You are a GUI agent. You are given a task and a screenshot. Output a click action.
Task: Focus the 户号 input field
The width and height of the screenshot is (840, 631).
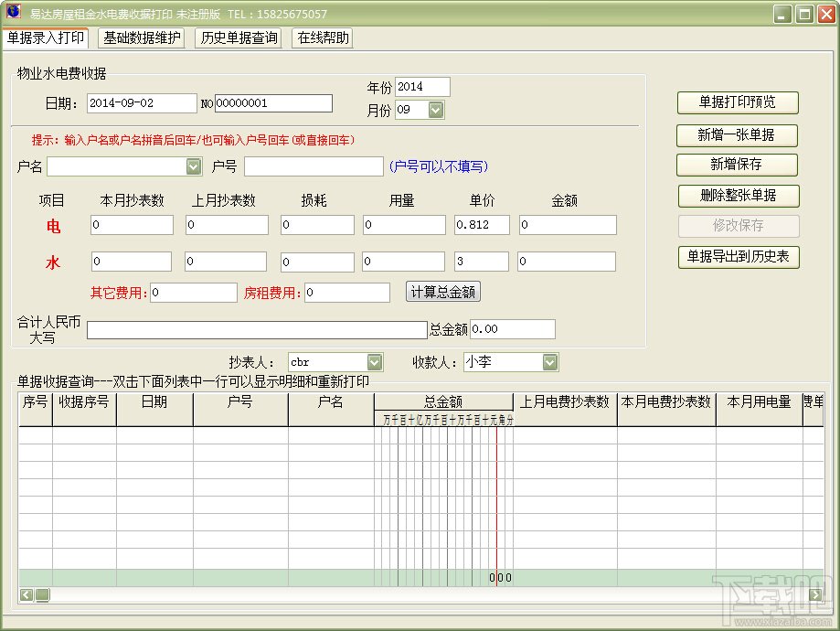coord(314,166)
